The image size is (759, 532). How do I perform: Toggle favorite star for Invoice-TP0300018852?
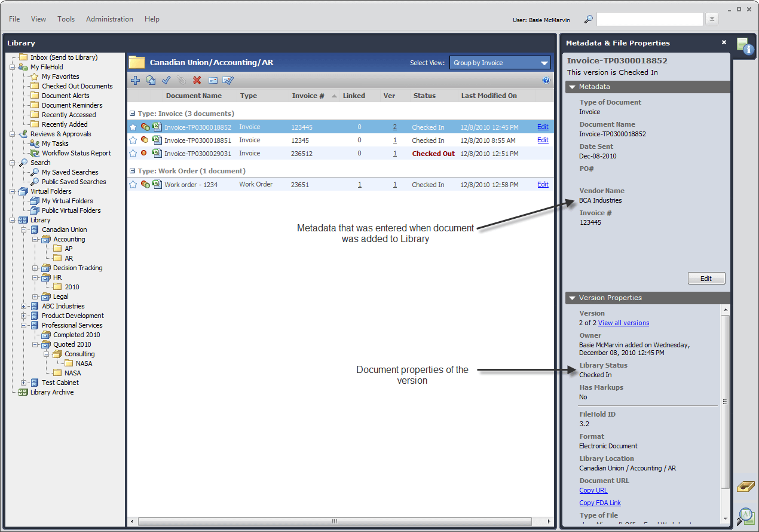click(x=133, y=127)
